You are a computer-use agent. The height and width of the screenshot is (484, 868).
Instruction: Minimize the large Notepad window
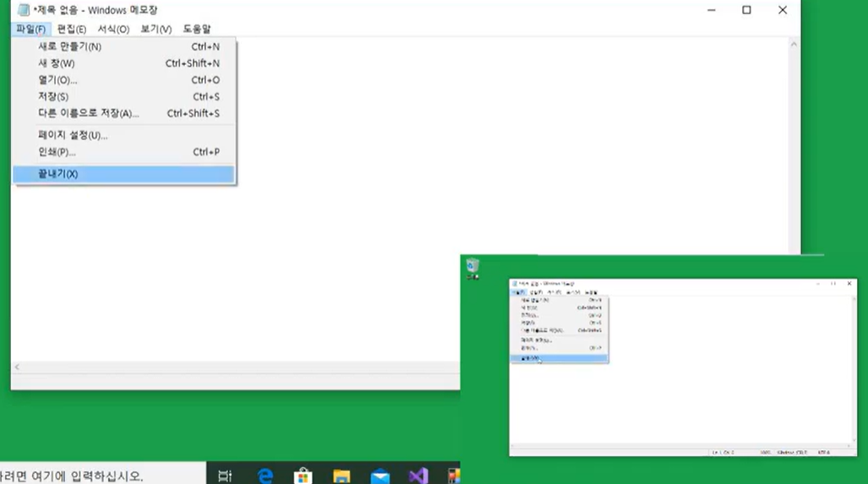coord(712,10)
